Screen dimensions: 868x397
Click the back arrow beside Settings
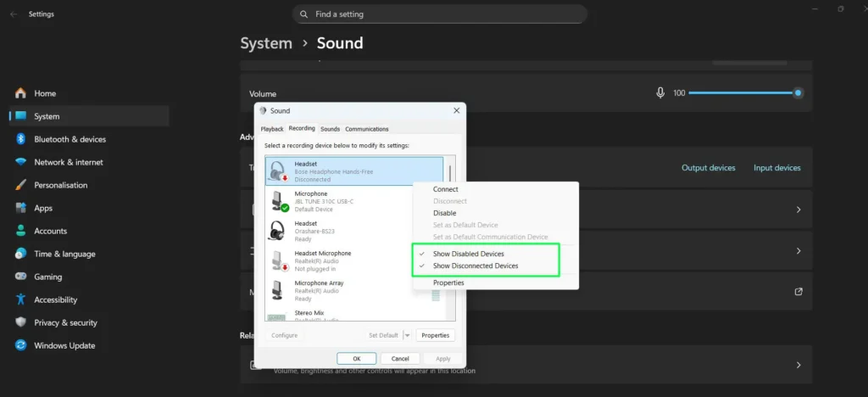pyautogui.click(x=14, y=14)
